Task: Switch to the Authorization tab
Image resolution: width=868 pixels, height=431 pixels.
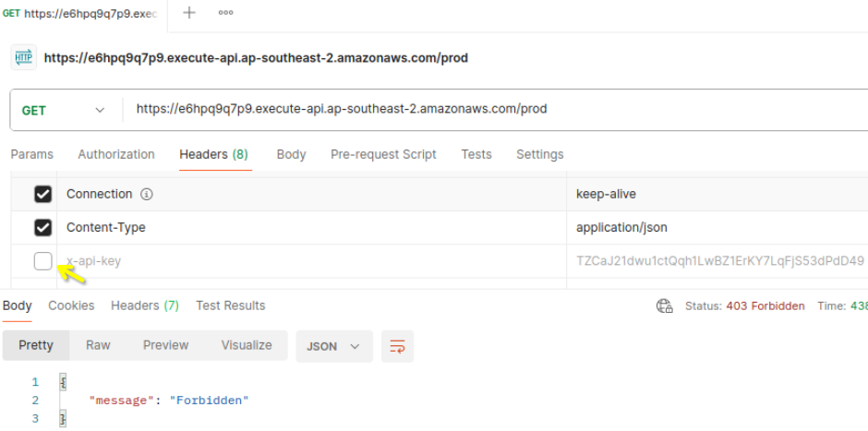Action: [116, 154]
